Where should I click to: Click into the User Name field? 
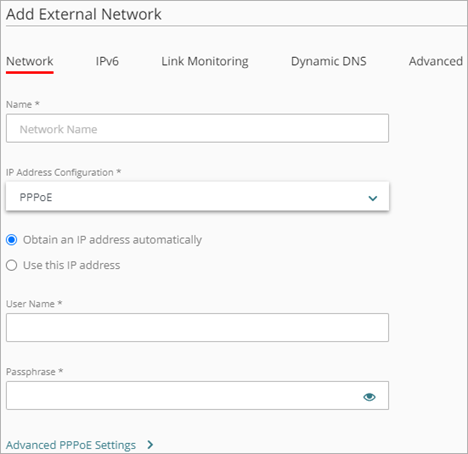197,327
